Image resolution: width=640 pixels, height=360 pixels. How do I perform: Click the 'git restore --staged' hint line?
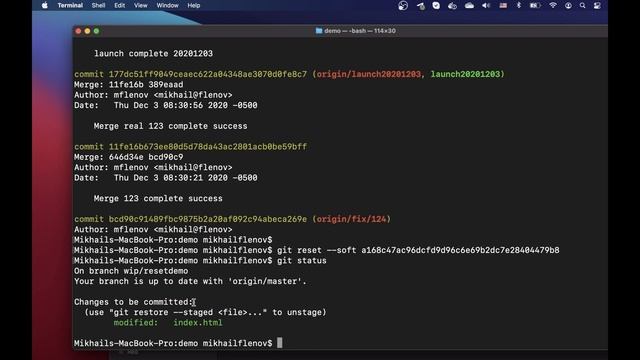pyautogui.click(x=205, y=312)
